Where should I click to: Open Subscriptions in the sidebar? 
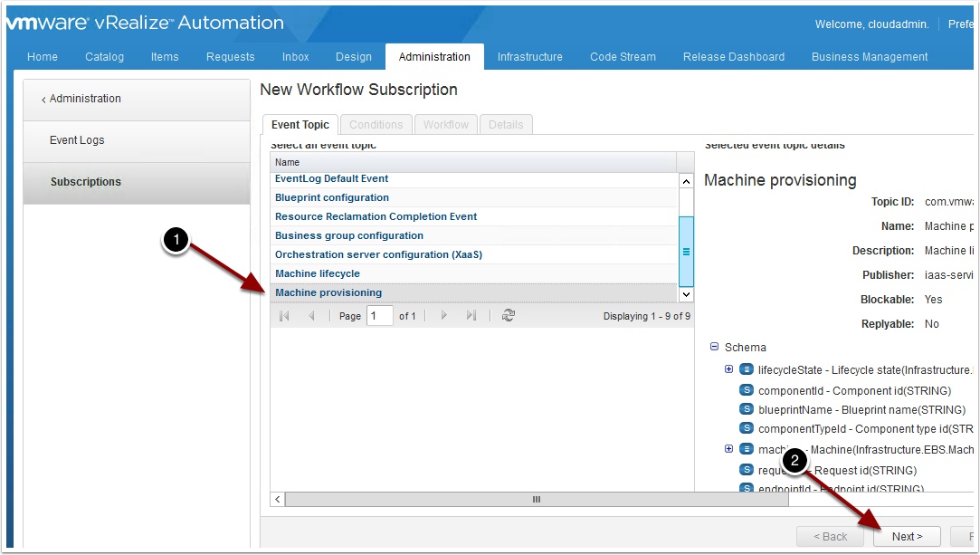pyautogui.click(x=137, y=183)
